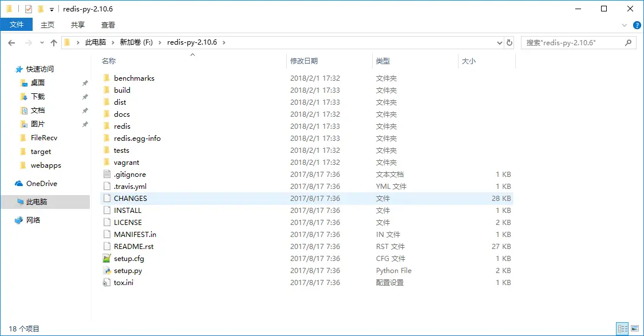Select the build folder icon
This screenshot has width=644, height=336.
click(x=107, y=90)
